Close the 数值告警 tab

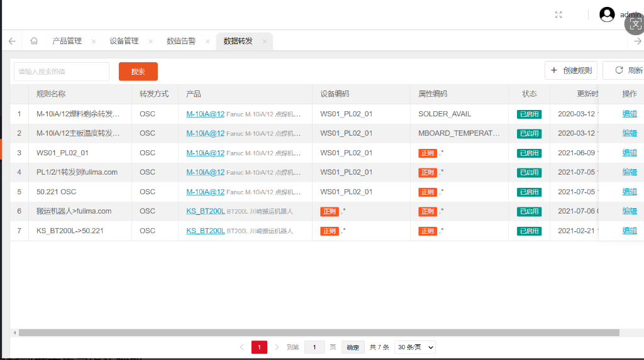click(208, 41)
